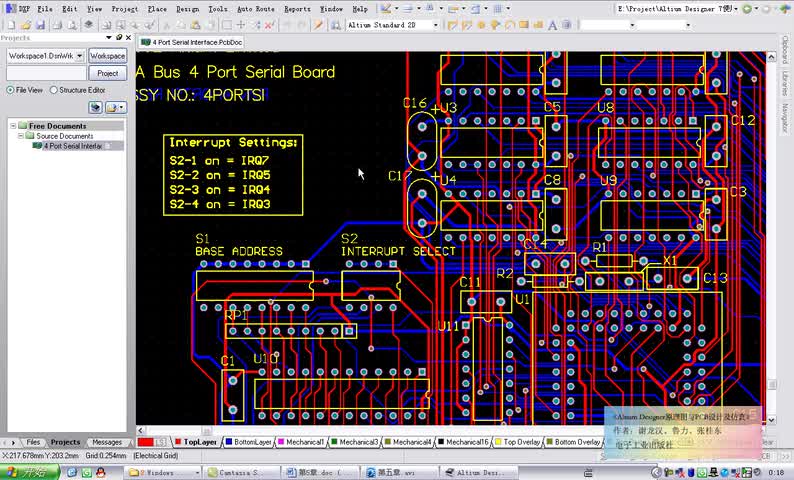
Task: Switch to the Messages panel tab
Action: coord(107,442)
